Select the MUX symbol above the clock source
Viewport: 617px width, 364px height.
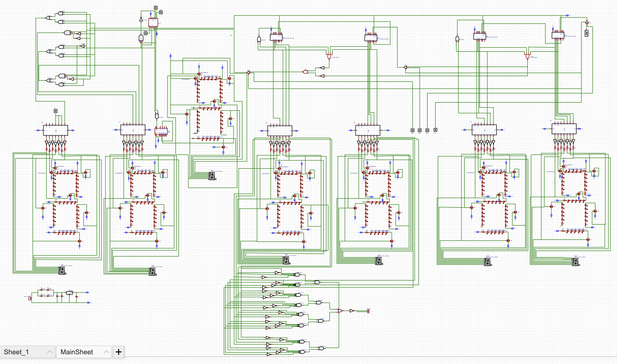(x=587, y=22)
